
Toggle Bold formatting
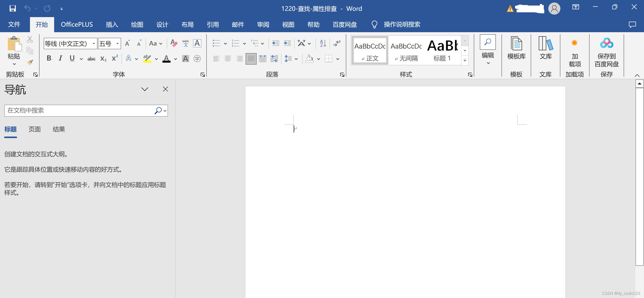click(49, 58)
